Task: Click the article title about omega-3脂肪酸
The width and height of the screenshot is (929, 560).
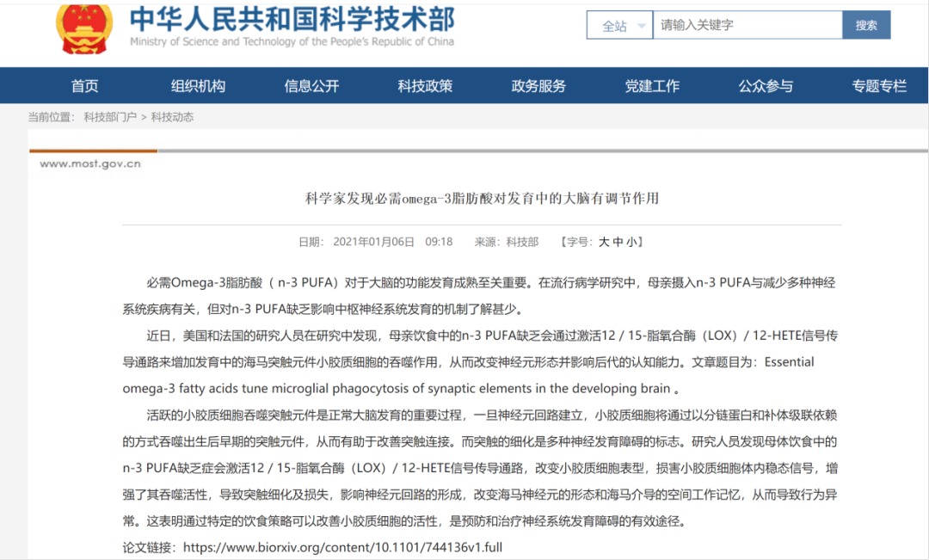Action: pos(482,198)
